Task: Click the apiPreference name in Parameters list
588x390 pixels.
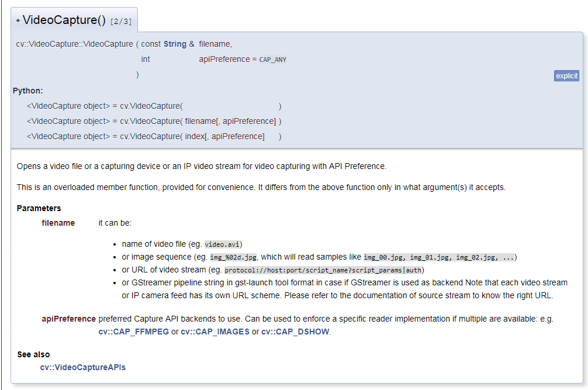Action: pyautogui.click(x=68, y=319)
